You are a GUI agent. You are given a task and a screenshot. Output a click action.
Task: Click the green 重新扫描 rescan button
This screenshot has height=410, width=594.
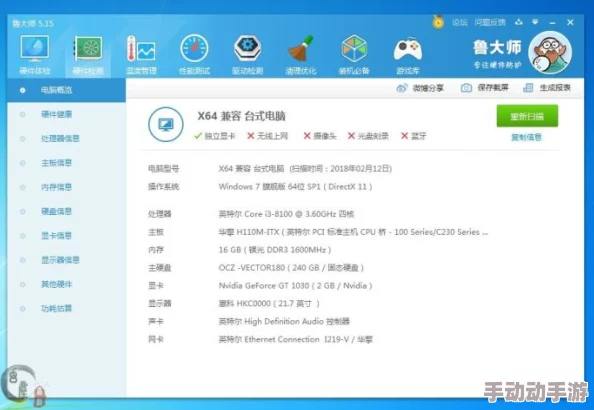click(527, 116)
